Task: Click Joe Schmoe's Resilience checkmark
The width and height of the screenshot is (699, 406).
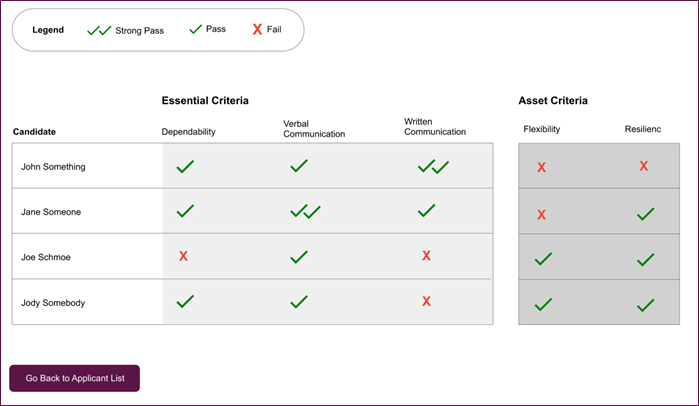Action: 646,259
